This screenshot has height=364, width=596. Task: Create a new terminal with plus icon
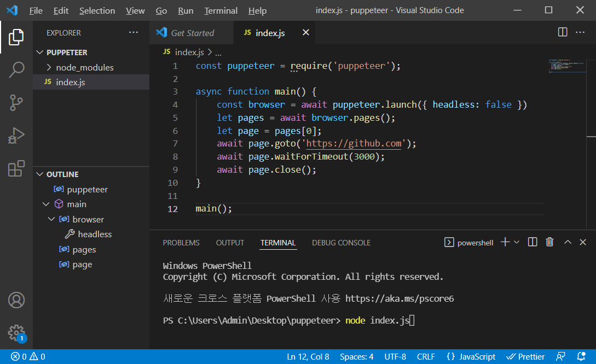(505, 242)
